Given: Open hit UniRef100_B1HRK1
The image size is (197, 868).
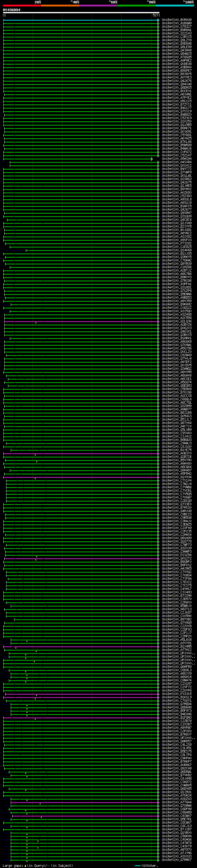Looking at the screenshot, I should (x=176, y=338).
